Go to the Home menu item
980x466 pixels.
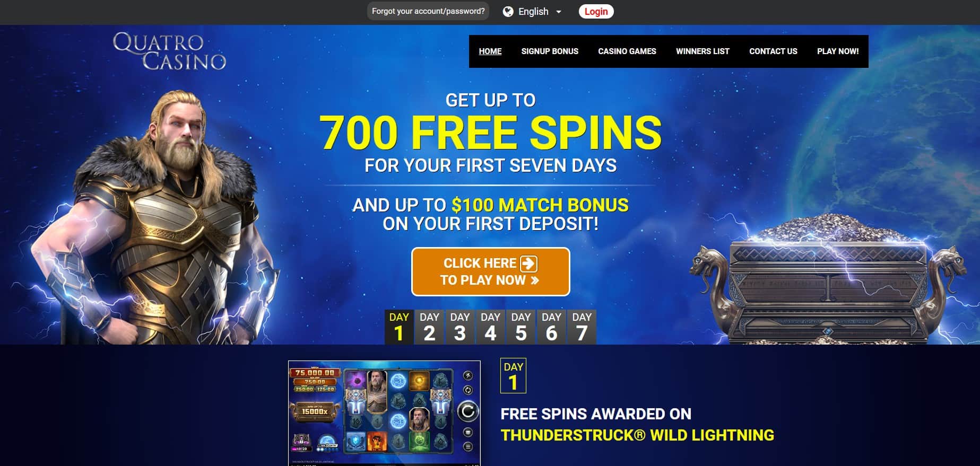coord(490,51)
